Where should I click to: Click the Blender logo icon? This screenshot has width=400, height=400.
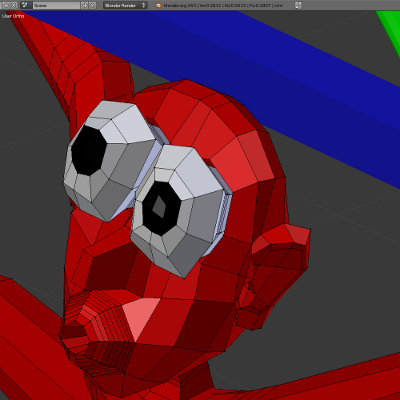[x=159, y=5]
